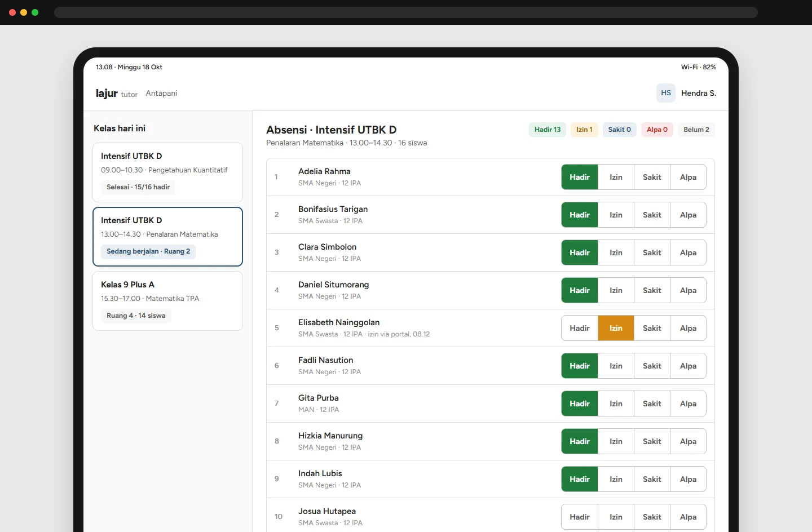Mark Hizkia Manurung as Izin
This screenshot has height=532, width=812.
point(616,441)
